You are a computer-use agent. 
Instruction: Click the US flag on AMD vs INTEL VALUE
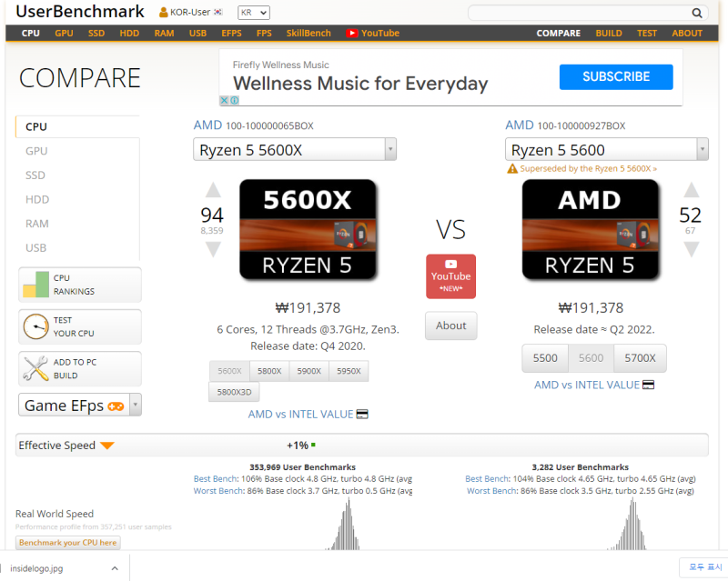(361, 415)
